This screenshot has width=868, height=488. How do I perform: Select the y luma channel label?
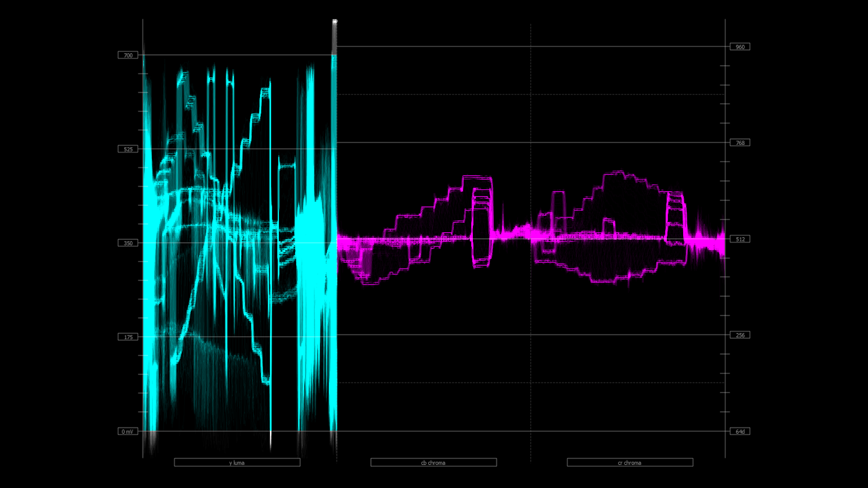coord(237,463)
